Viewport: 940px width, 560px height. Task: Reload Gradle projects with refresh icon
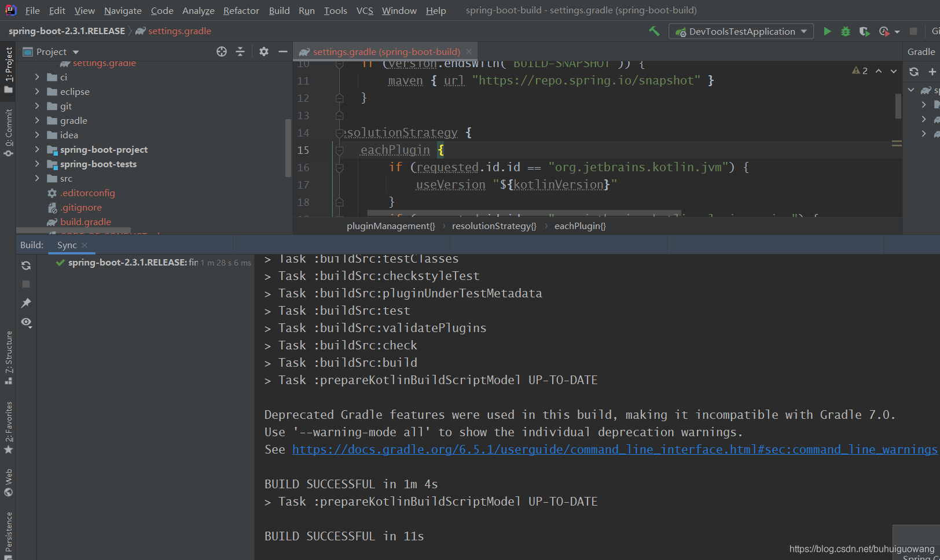pyautogui.click(x=914, y=72)
